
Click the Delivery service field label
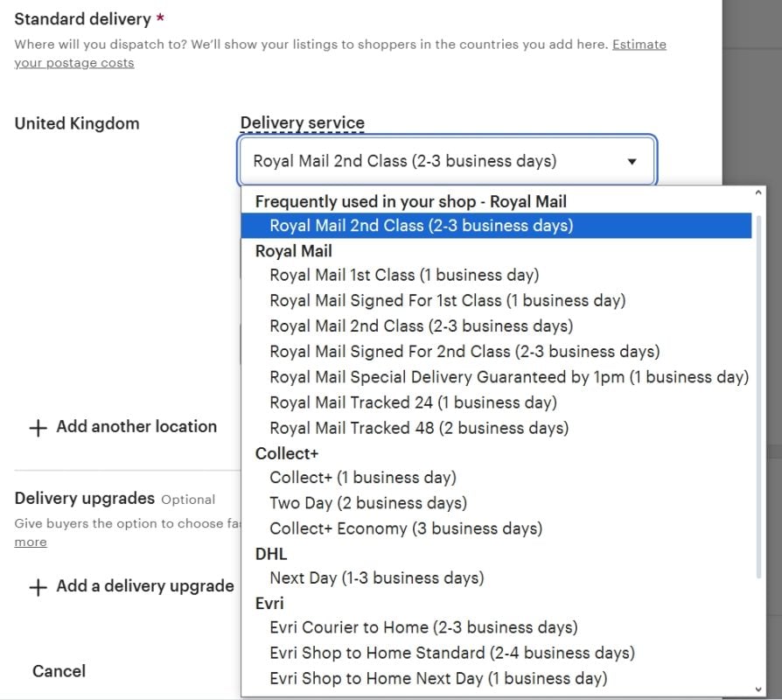pos(303,122)
